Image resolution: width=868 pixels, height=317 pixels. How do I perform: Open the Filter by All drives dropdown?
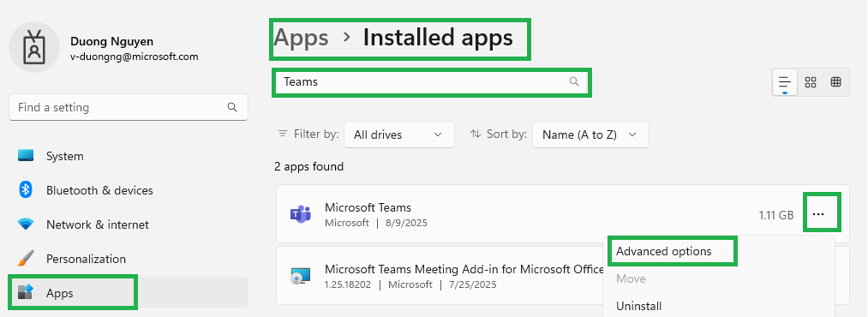[x=399, y=135]
